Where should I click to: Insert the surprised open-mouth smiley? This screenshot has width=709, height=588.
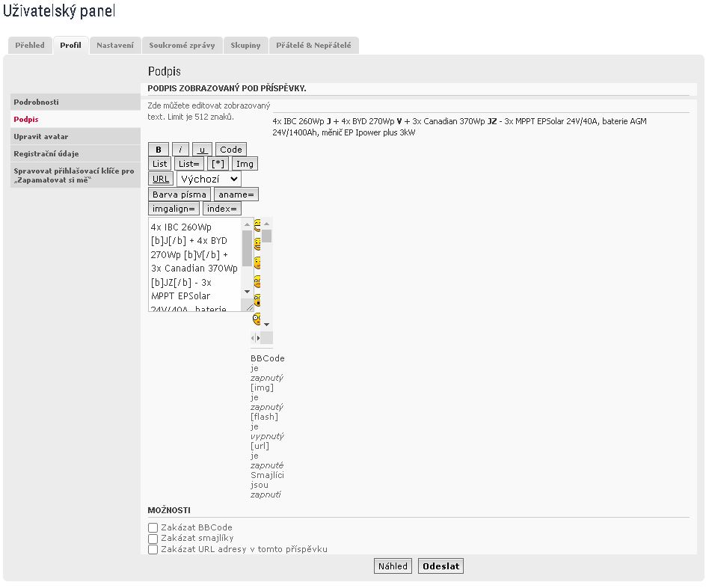click(257, 300)
